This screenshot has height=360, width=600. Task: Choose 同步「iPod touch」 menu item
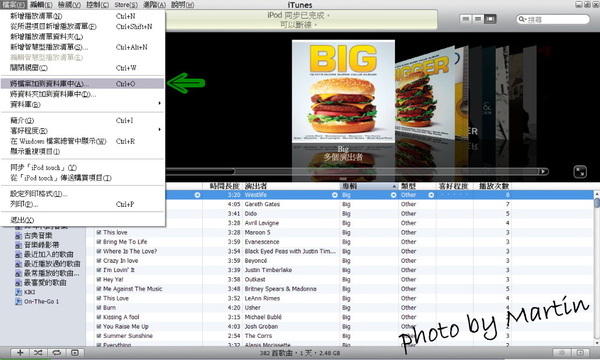click(x=82, y=168)
